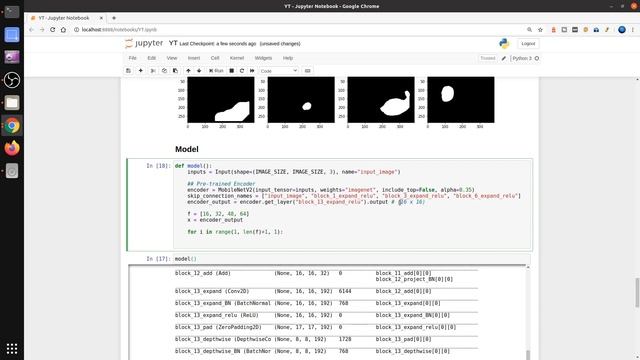Click the block_13_expand_relu (ReLU) row
Screen dimensions: 640x360
point(326,315)
